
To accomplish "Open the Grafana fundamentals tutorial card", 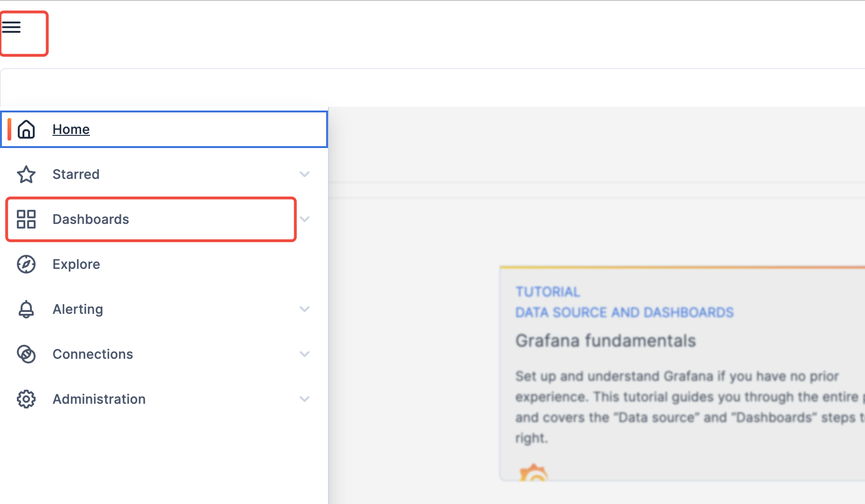I will [x=682, y=373].
